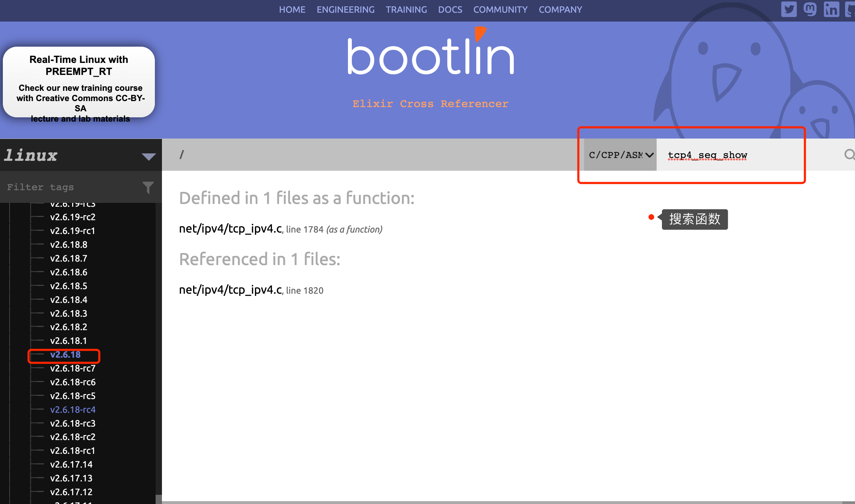Open the ENGINEERING menu
855x504 pixels.
coord(345,10)
